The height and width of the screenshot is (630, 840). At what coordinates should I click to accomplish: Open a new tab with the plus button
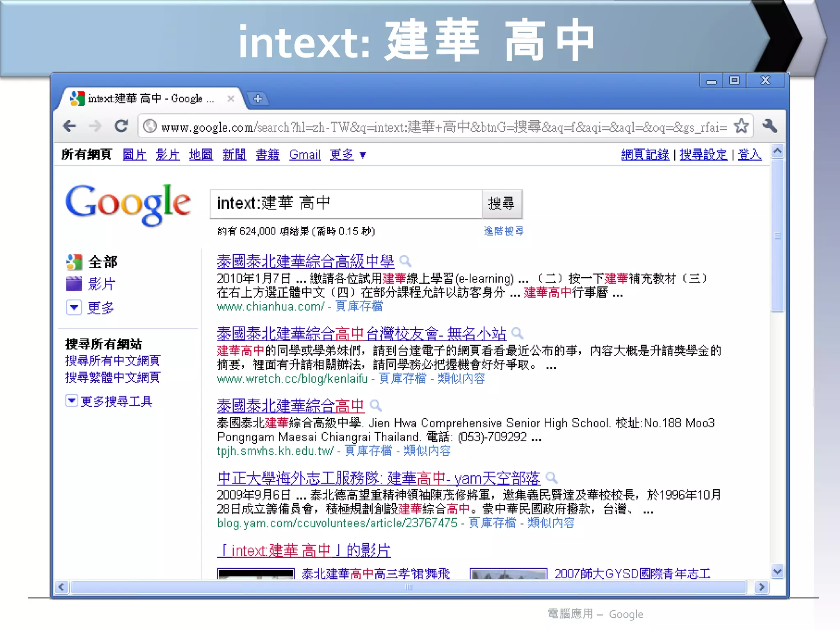click(x=258, y=98)
